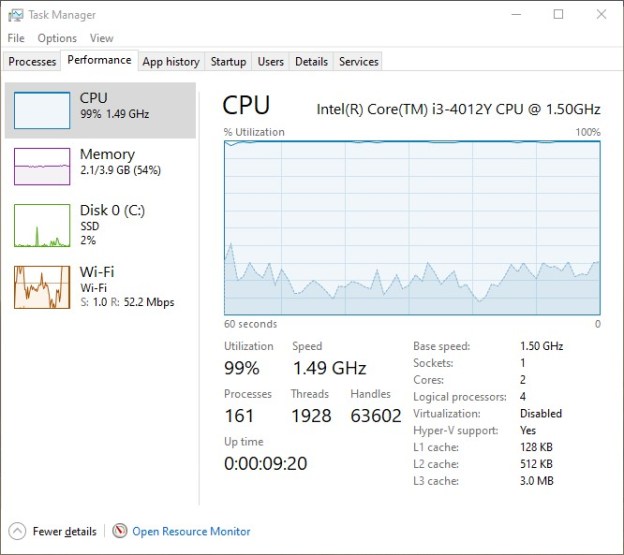Screen dimensions: 624x555
Task: Open Resource Monitor link
Action: tap(191, 531)
